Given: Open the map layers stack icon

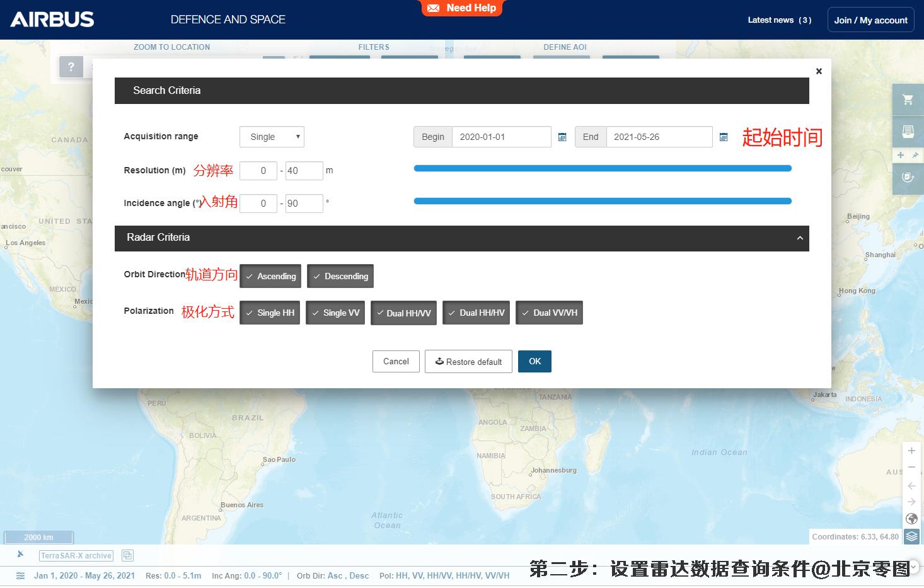Looking at the screenshot, I should 911,536.
